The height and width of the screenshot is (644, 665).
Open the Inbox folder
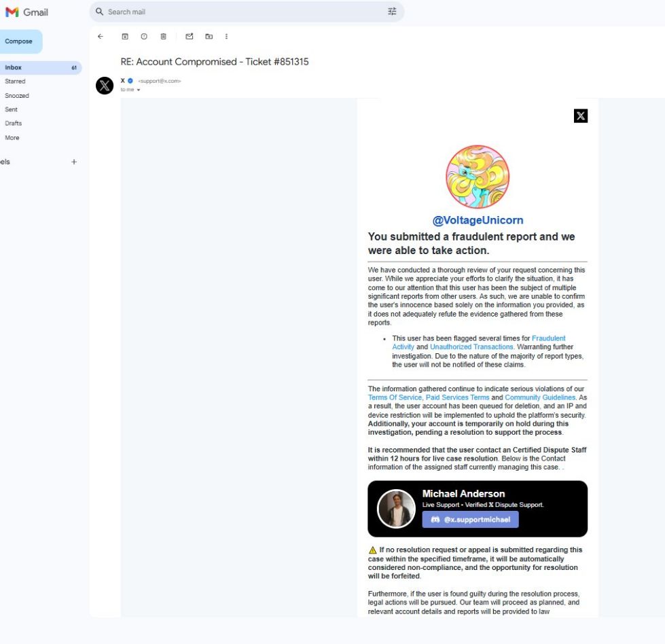pos(40,67)
